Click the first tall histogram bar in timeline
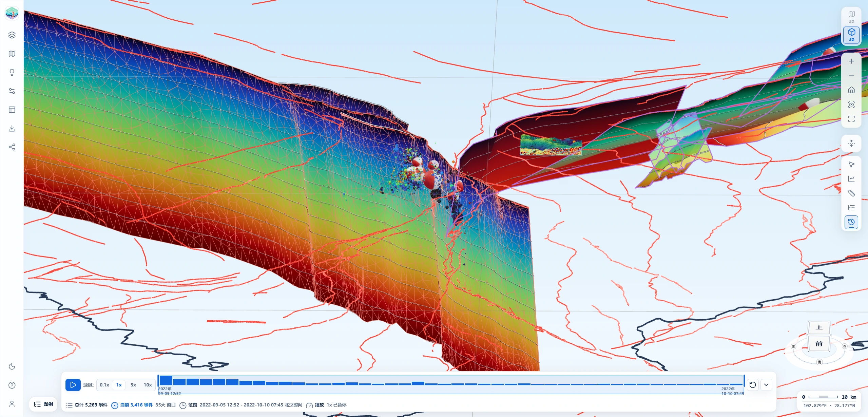The width and height of the screenshot is (868, 417). pyautogui.click(x=166, y=380)
